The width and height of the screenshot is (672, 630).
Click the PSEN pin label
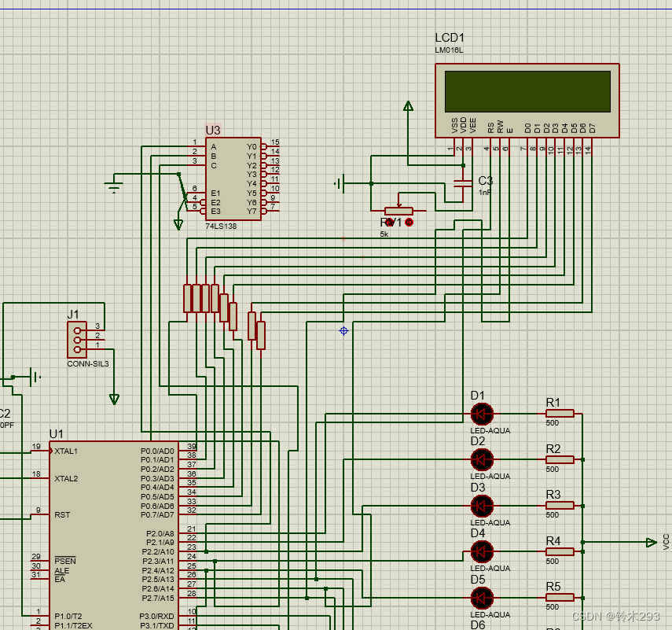tap(65, 561)
